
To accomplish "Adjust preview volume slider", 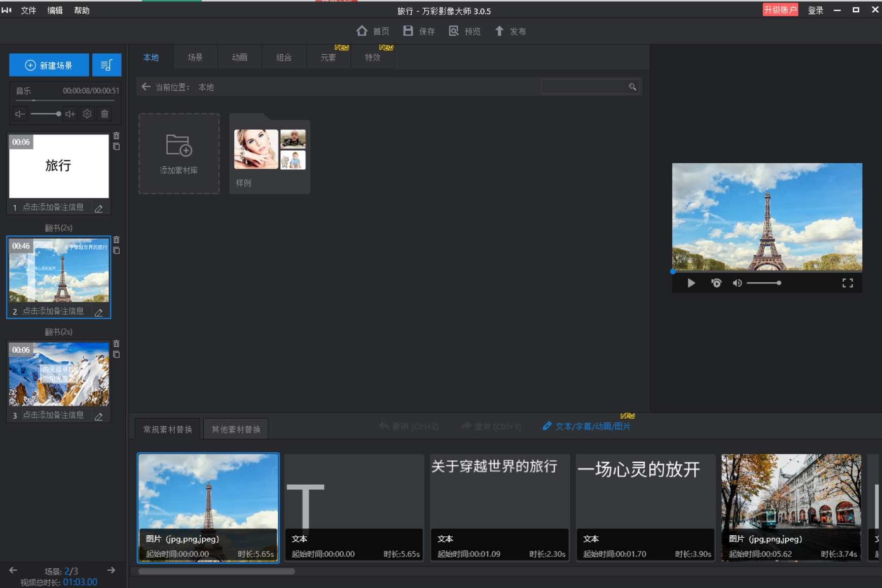I will 764,283.
